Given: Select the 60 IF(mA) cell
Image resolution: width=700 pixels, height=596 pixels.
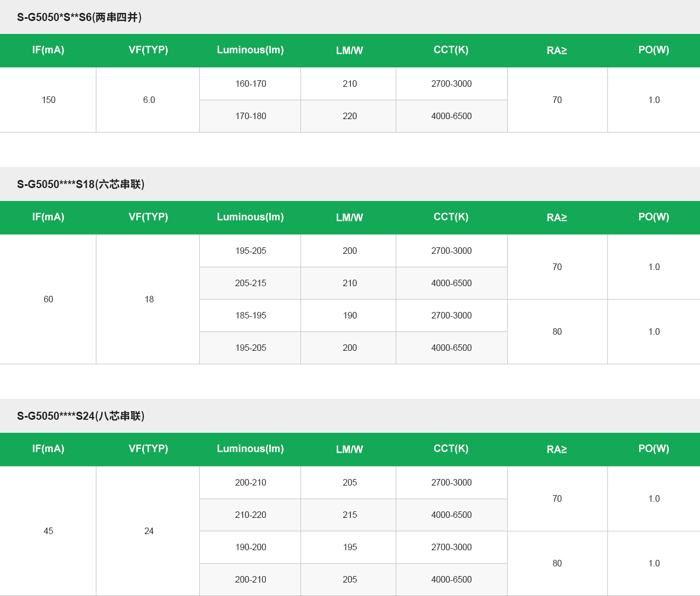Looking at the screenshot, I should (x=48, y=299).
